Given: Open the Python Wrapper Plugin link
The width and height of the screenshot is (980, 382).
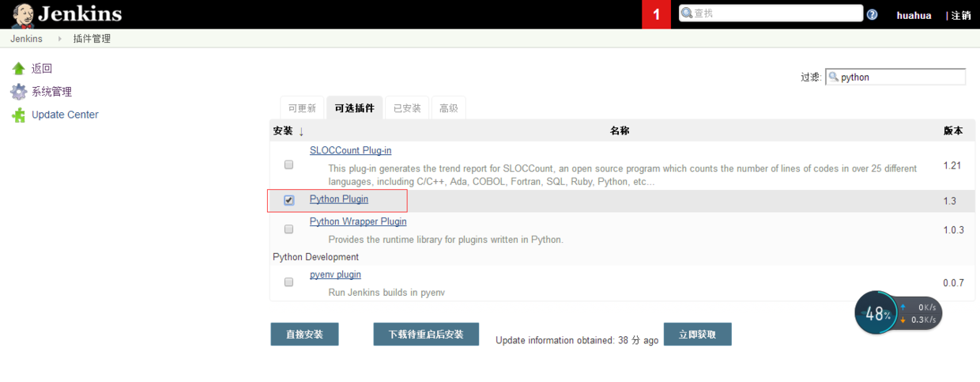Looking at the screenshot, I should (x=358, y=221).
